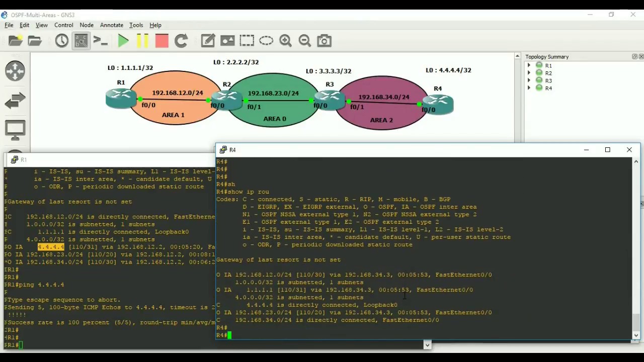Browse switches in device sidebar
Image resolution: width=644 pixels, height=362 pixels.
15,101
